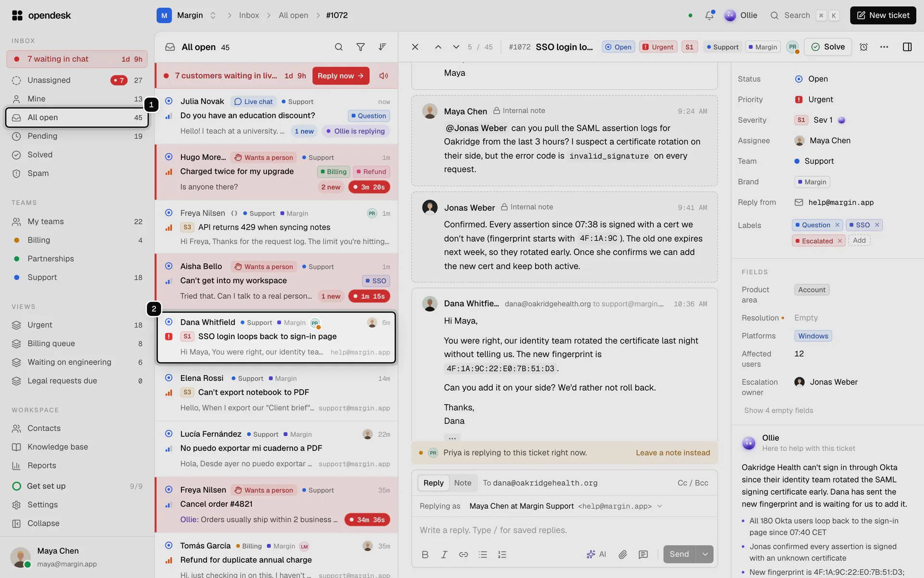Search tickets in All open list
The image size is (924, 578).
click(x=339, y=47)
